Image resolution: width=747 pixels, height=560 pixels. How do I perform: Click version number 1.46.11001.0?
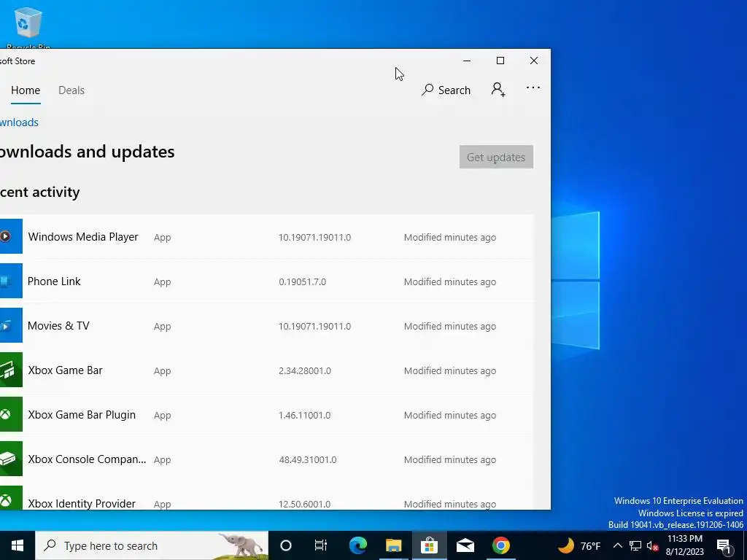[304, 415]
